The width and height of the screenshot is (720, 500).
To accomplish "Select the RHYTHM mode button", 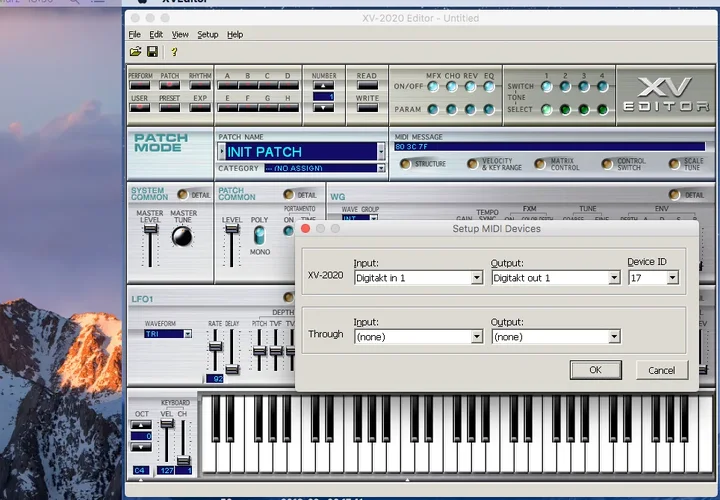I will tap(199, 85).
